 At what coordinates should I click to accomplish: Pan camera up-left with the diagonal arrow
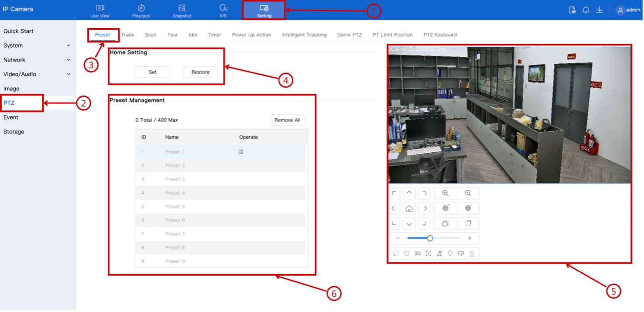pos(394,193)
